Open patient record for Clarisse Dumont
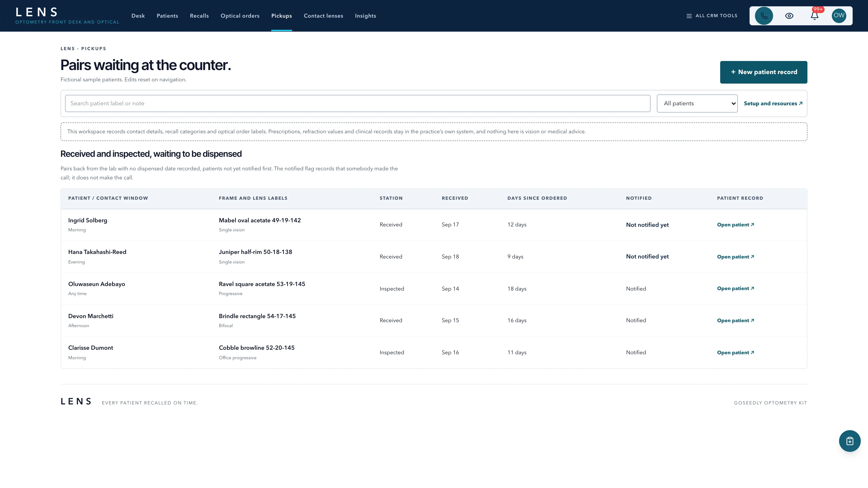Screen dimensions: 868x488 pyautogui.click(x=735, y=352)
